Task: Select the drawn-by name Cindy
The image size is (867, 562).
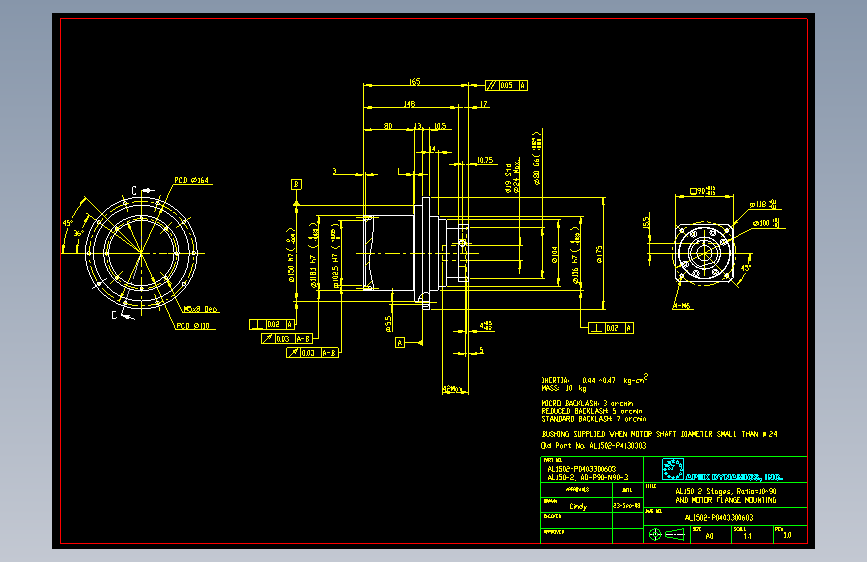Action: tap(578, 506)
